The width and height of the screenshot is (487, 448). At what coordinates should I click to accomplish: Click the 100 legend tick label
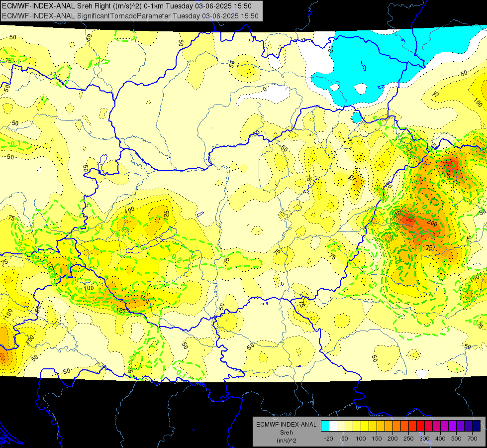point(361,439)
